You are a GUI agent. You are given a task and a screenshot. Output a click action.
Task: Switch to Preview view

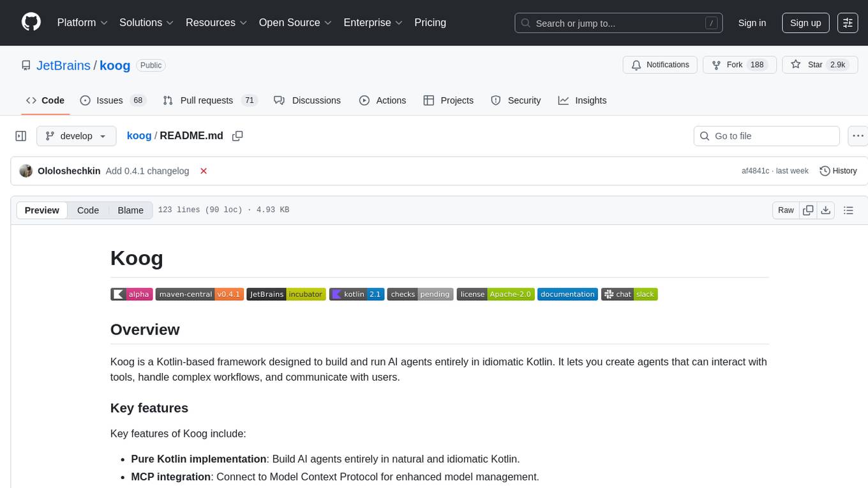coord(42,210)
